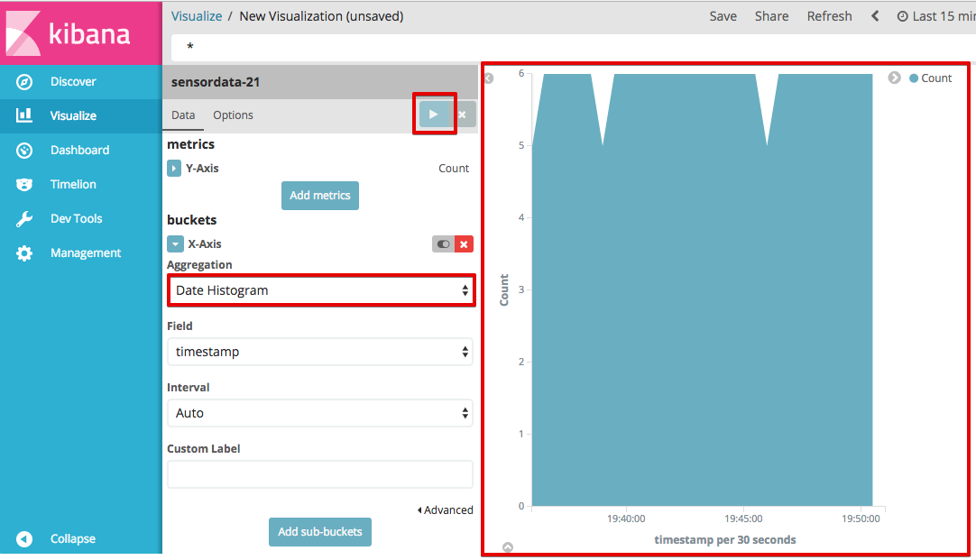Viewport: 976px width, 560px height.
Task: Click the Discover label in sidebar
Action: coord(73,81)
